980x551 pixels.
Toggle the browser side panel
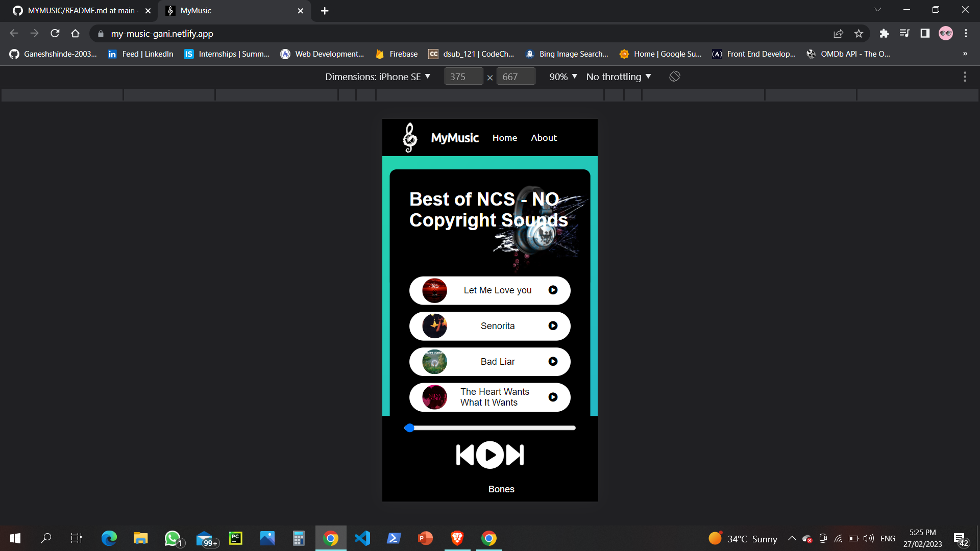coord(925,34)
